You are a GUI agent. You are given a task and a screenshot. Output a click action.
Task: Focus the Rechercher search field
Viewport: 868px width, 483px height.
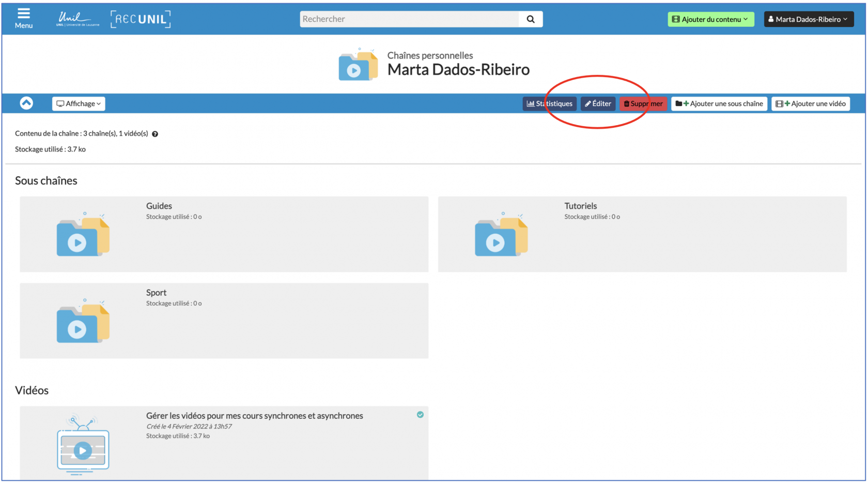coord(409,19)
